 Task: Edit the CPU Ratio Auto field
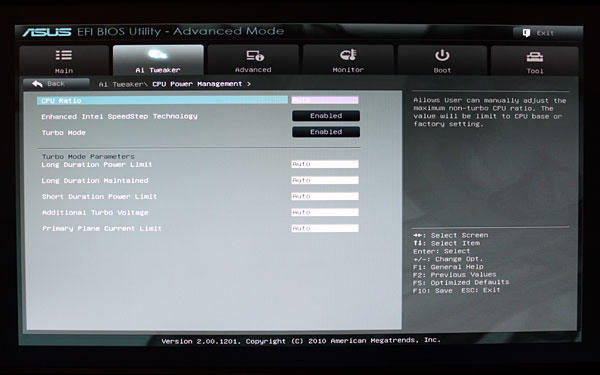point(325,100)
